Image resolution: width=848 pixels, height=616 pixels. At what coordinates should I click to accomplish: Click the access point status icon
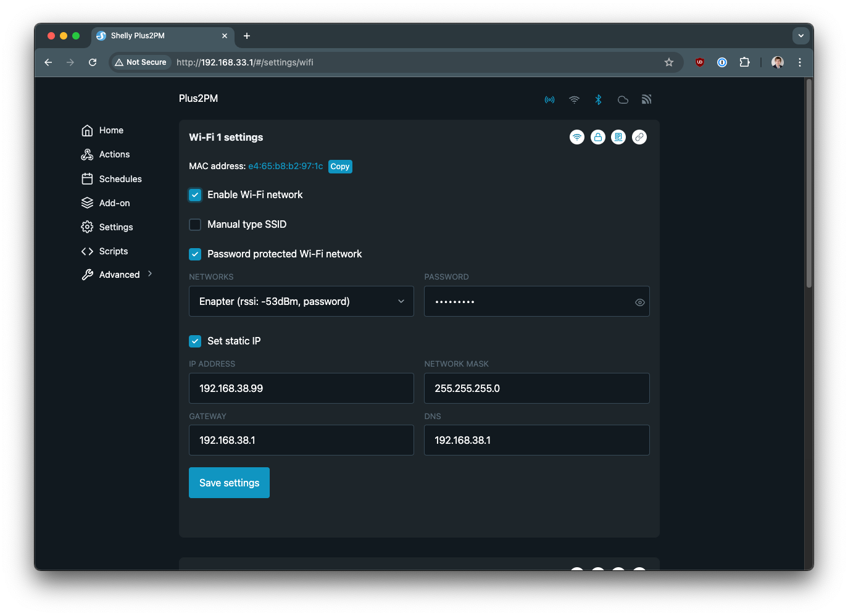point(549,99)
